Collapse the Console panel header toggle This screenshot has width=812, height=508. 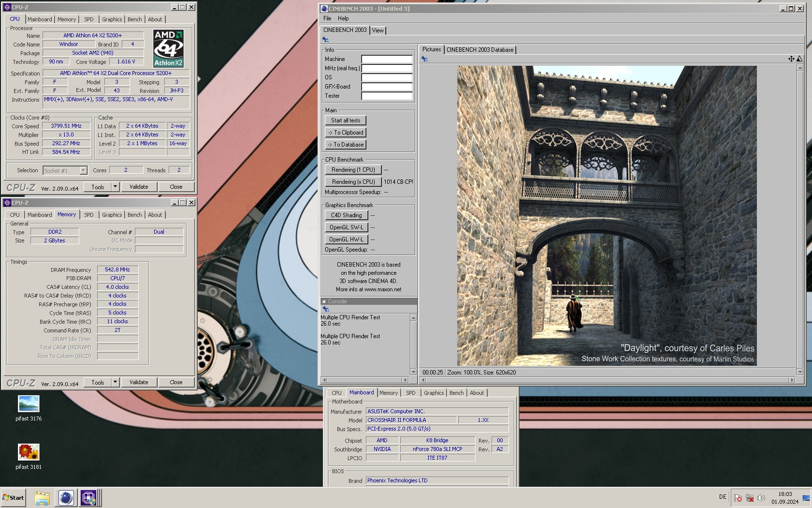click(x=324, y=301)
